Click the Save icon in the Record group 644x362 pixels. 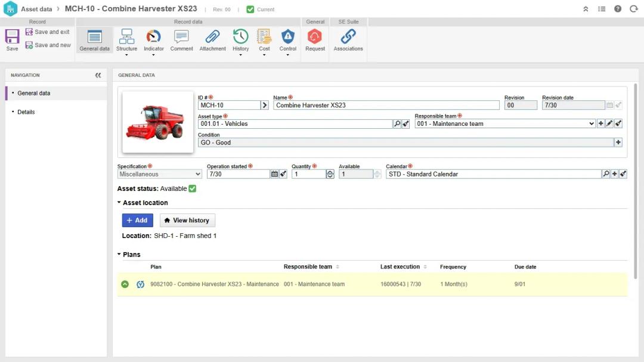click(x=12, y=40)
